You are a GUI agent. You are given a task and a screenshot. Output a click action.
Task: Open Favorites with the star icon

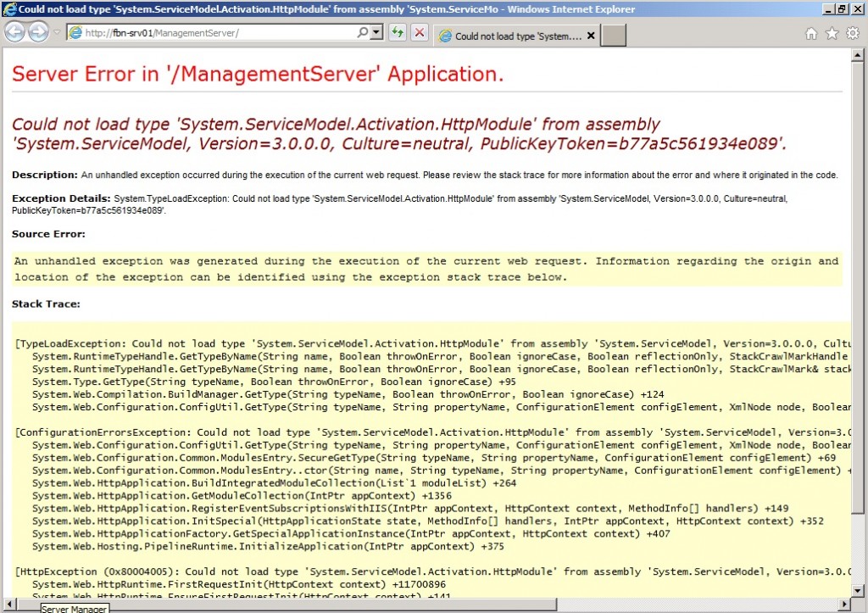(x=832, y=32)
